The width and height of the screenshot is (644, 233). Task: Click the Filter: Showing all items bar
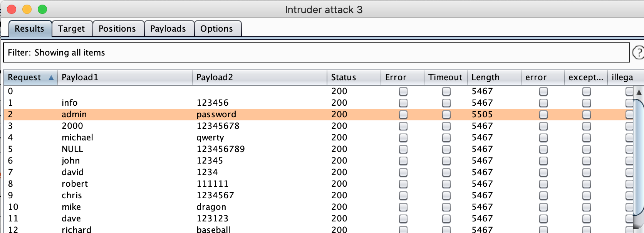point(317,52)
